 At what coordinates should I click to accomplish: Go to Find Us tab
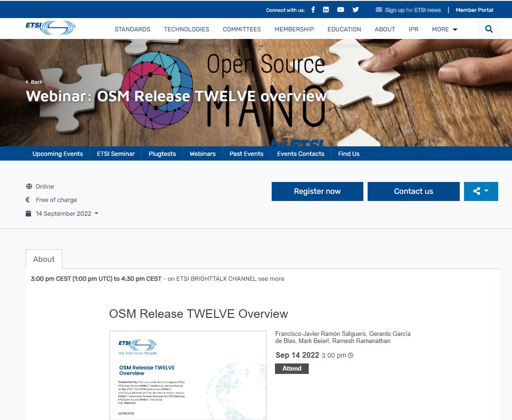(x=349, y=153)
